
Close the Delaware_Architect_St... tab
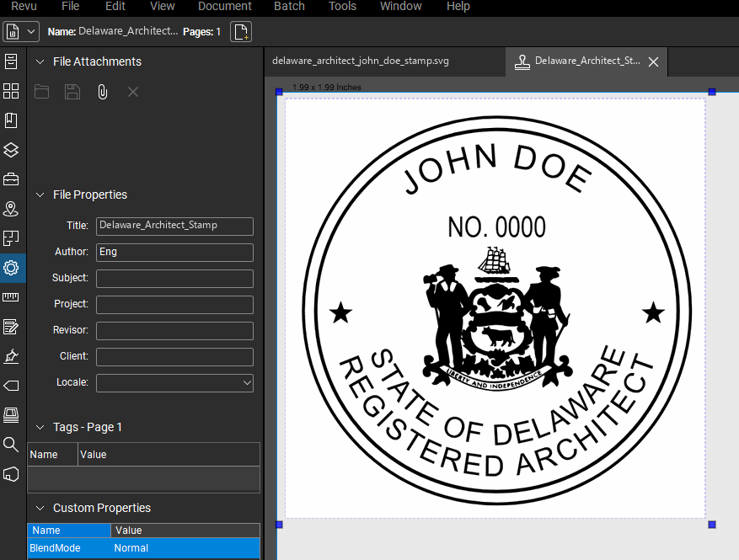653,61
